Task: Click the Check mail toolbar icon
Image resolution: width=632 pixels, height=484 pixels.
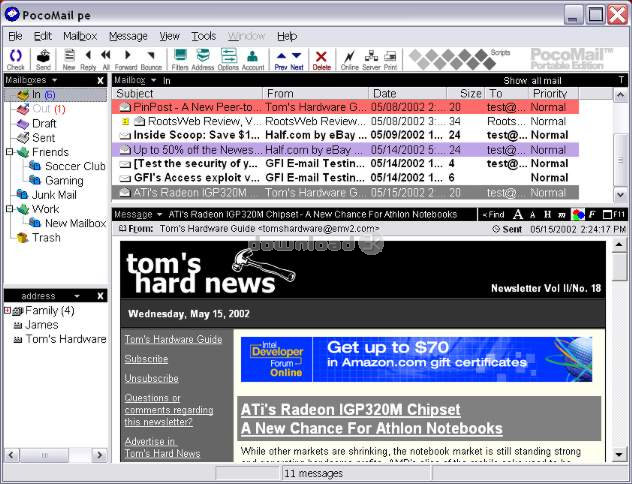Action: click(x=15, y=58)
